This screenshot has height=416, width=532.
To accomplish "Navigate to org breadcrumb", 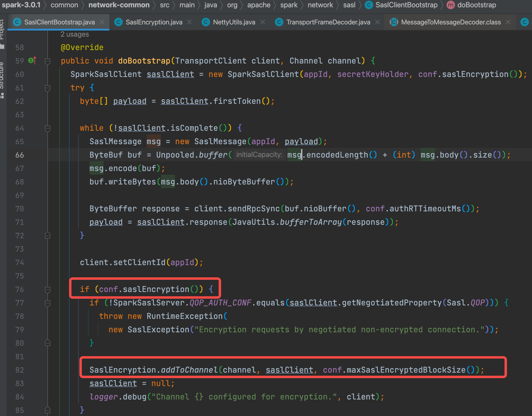I will (x=232, y=5).
